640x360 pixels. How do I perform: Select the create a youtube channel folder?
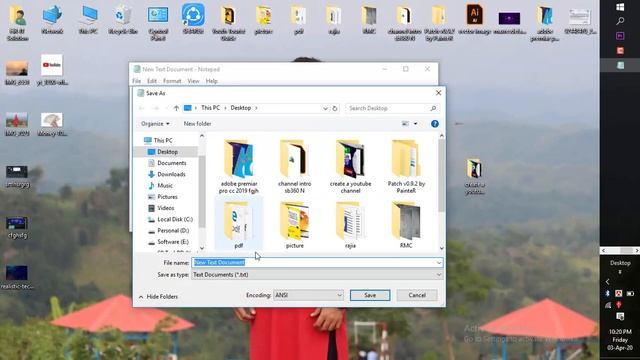click(350, 167)
